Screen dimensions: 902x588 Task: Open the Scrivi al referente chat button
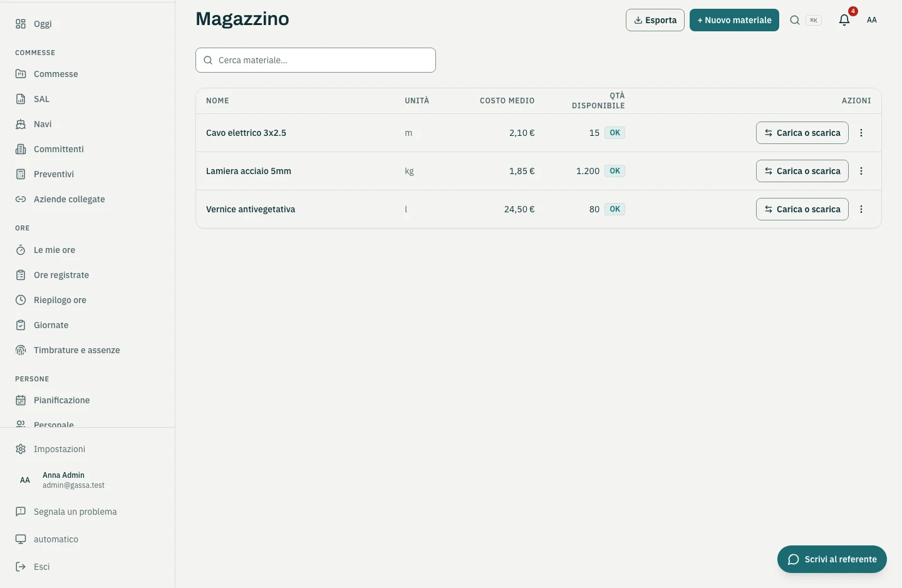pos(832,559)
